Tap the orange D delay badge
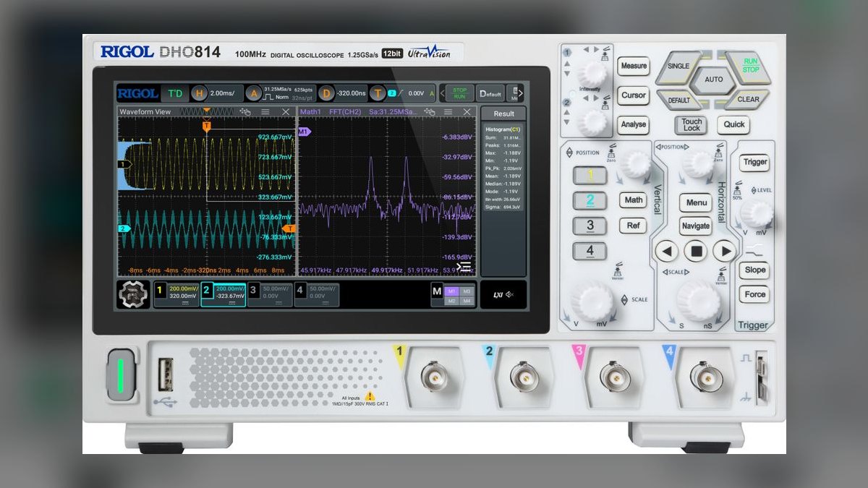 326,93
